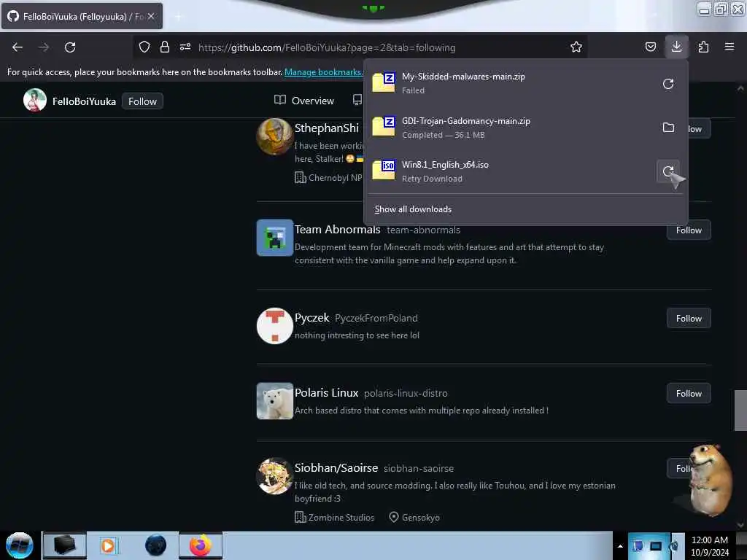
Task: Follow Team Abnormals
Action: pyautogui.click(x=689, y=230)
